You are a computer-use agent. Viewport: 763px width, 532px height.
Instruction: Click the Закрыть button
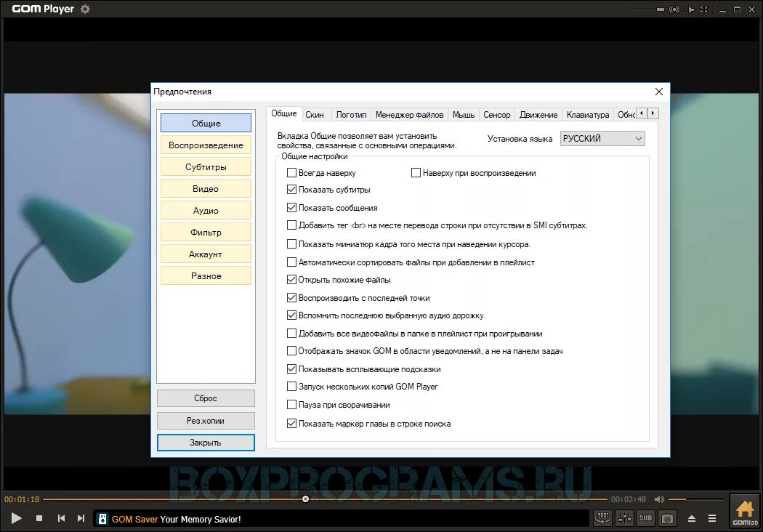pyautogui.click(x=206, y=443)
